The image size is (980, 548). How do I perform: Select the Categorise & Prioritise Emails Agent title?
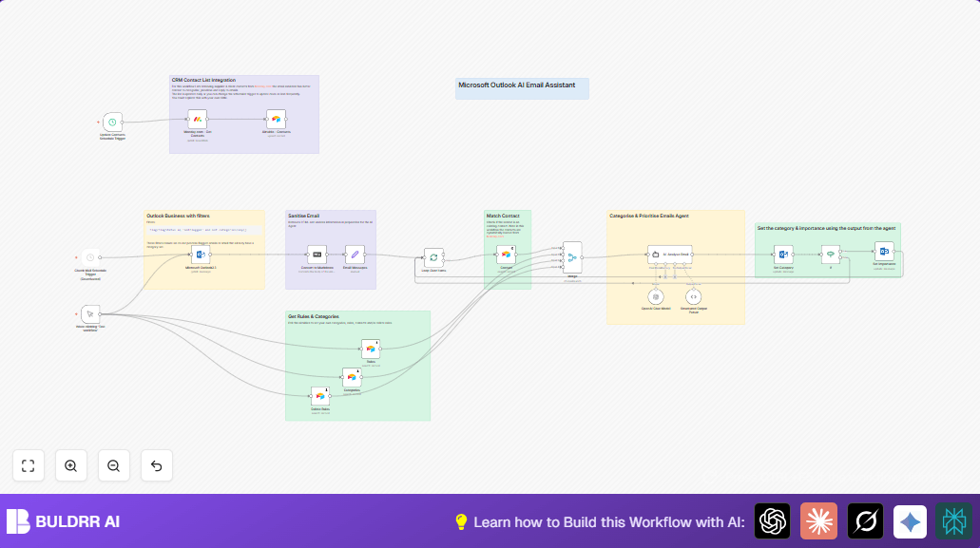click(x=649, y=216)
